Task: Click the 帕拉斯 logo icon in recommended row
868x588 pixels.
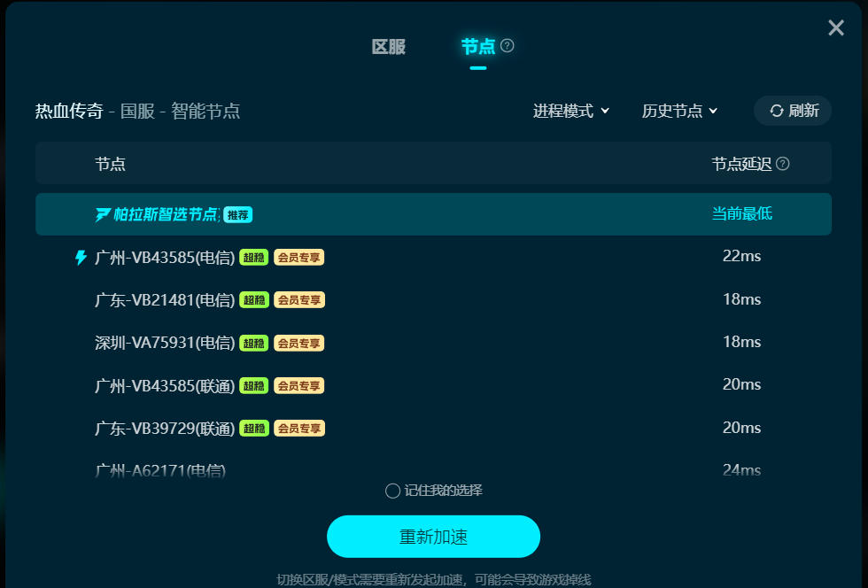Action: tap(103, 214)
